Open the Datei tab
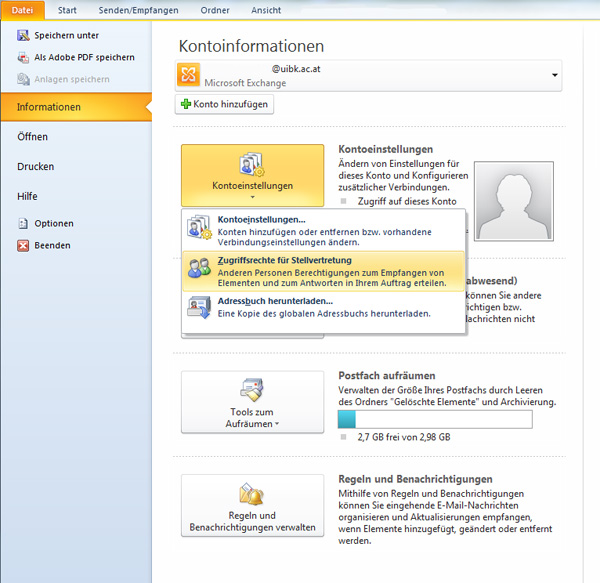The height and width of the screenshot is (583, 600). 23,10
